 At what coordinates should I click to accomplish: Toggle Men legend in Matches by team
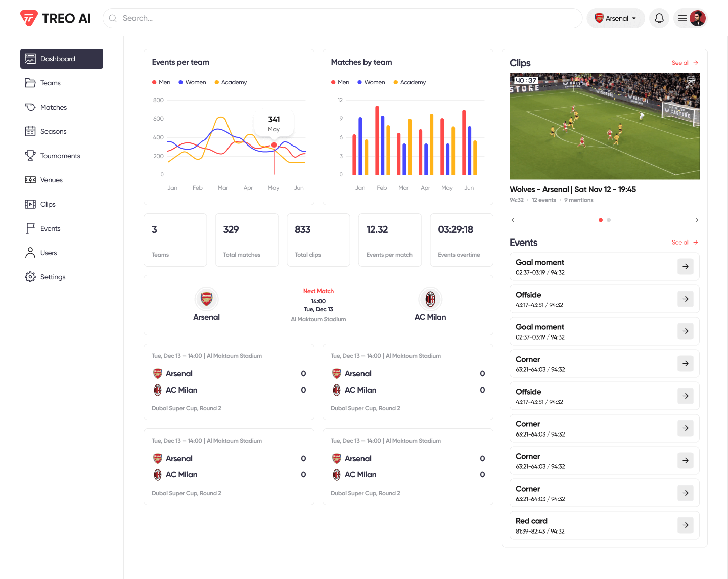click(340, 82)
